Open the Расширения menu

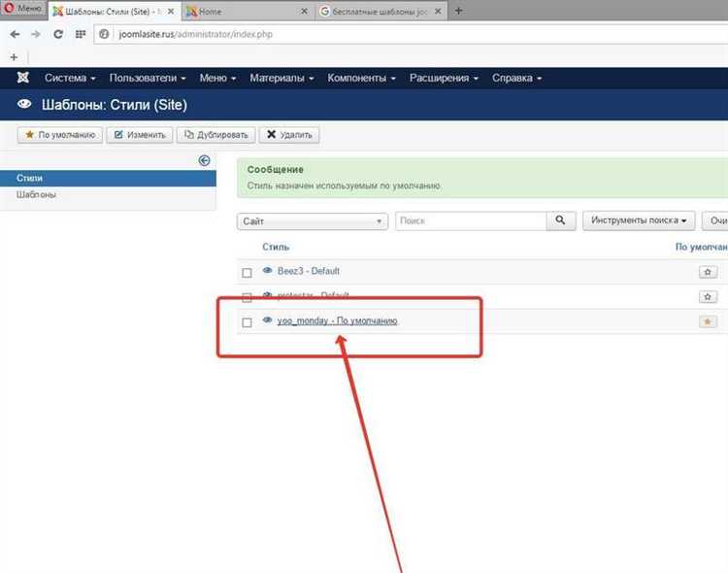coord(444,78)
